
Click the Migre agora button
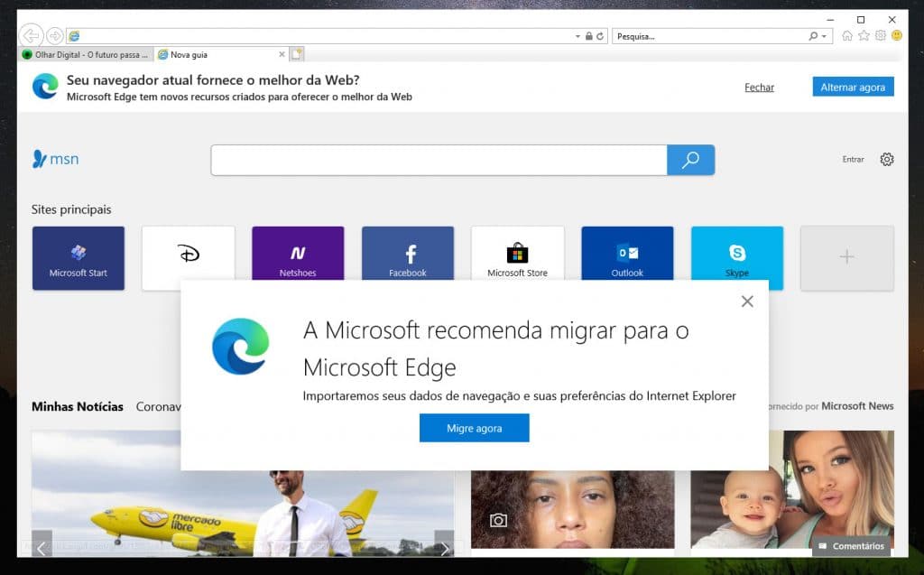point(475,428)
